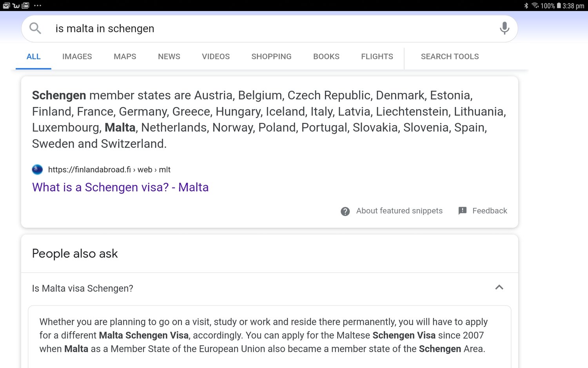588x368 pixels.
Task: Click the Feedback flag icon
Action: pos(463,211)
